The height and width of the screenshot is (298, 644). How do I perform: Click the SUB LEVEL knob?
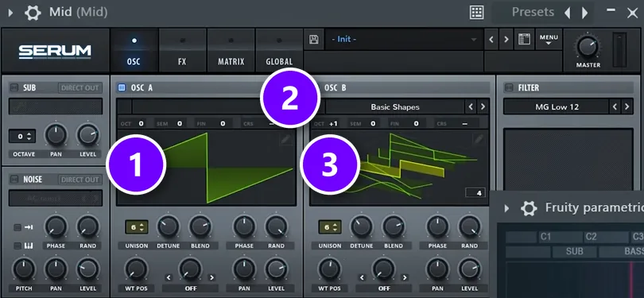point(88,135)
